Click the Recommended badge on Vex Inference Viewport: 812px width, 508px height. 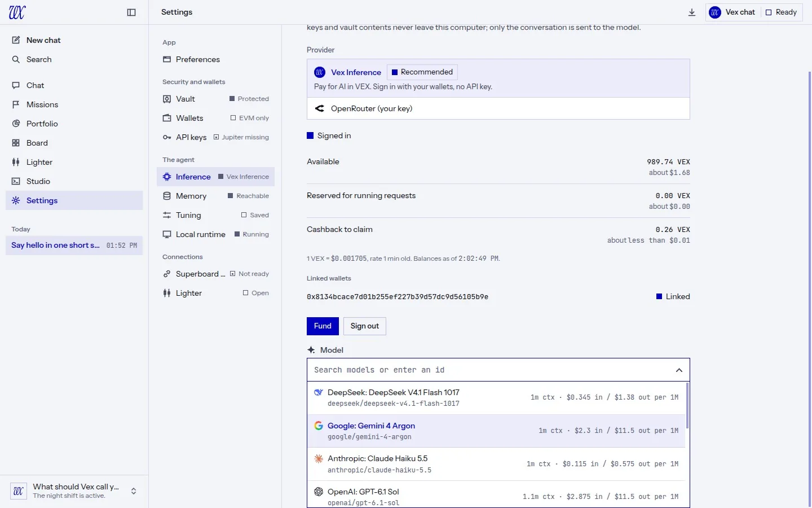coord(422,72)
